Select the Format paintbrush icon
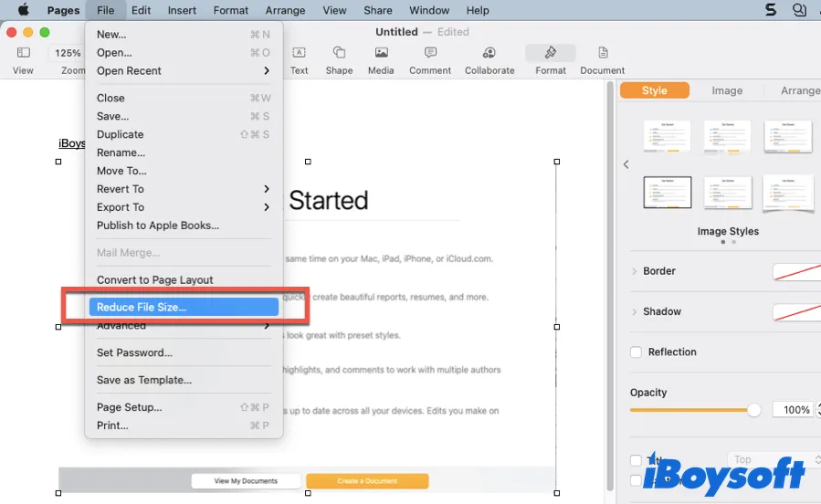821x504 pixels. (x=550, y=53)
